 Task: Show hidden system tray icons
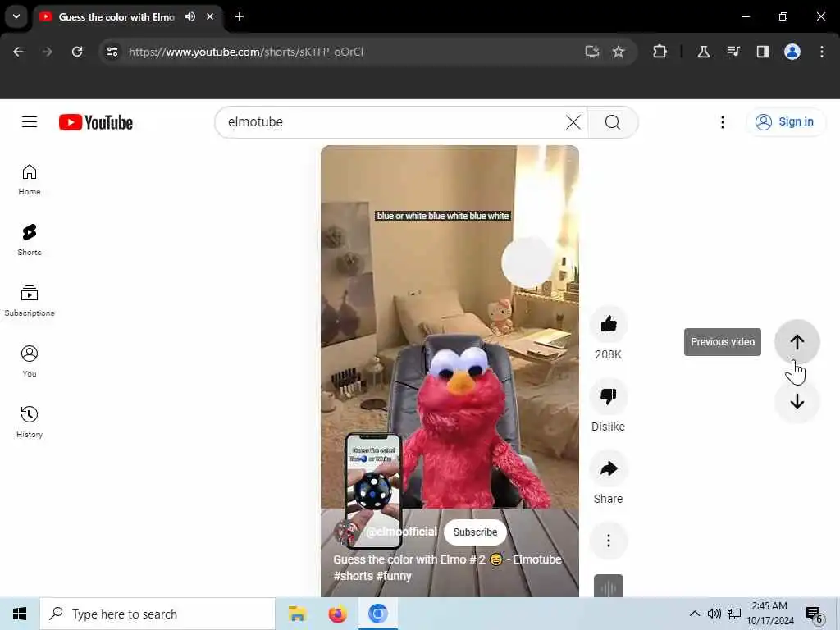[x=694, y=614]
